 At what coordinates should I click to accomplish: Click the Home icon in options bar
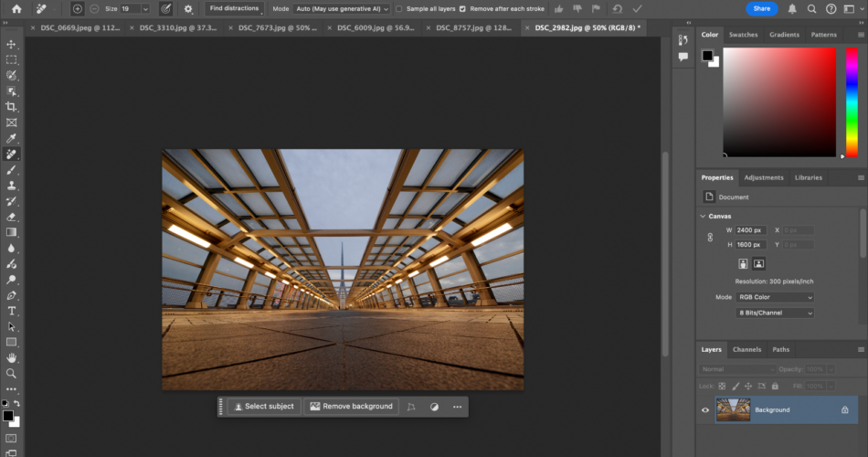click(x=16, y=8)
